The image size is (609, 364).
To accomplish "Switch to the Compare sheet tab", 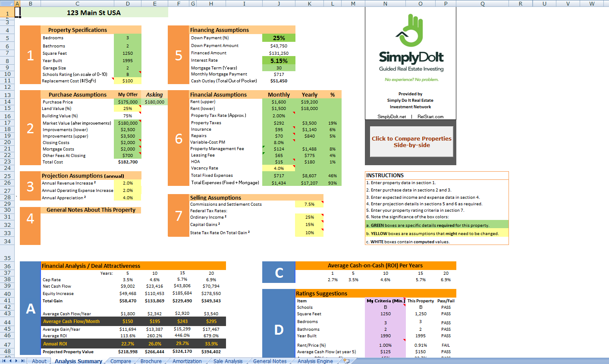I will tap(120, 361).
